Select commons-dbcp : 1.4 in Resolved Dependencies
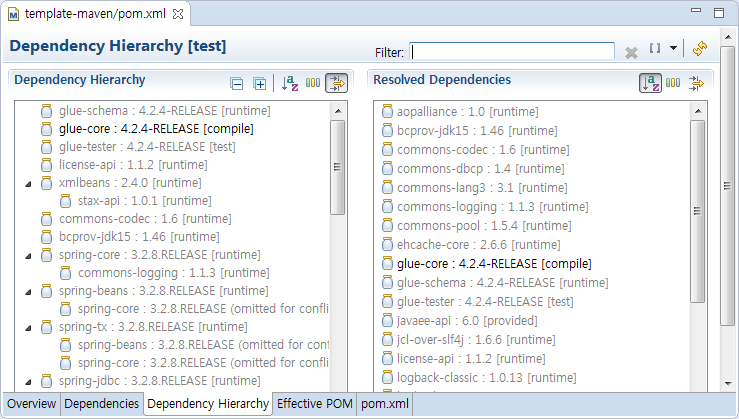 [x=481, y=169]
